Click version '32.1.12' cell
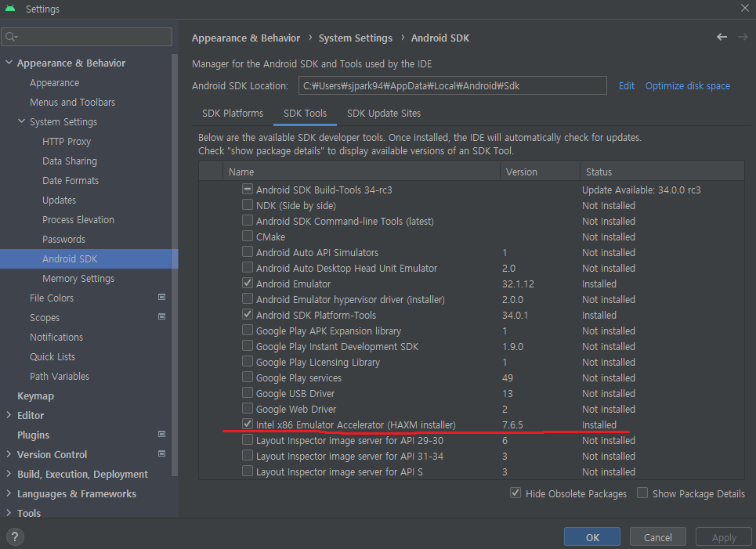Screen dimensions: 756x549 coord(518,284)
